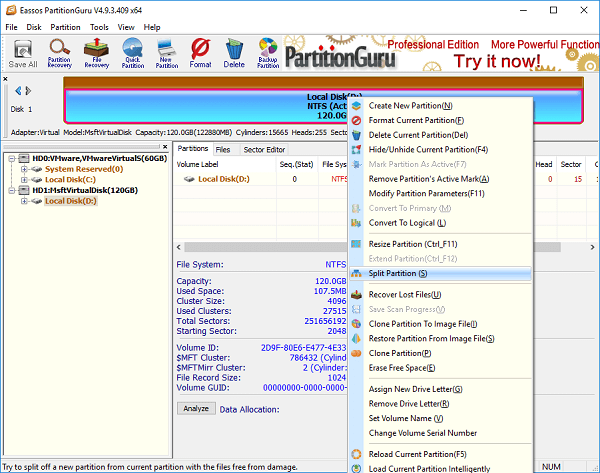
Task: Click the Convert To Logical icon
Action: pyautogui.click(x=356, y=223)
